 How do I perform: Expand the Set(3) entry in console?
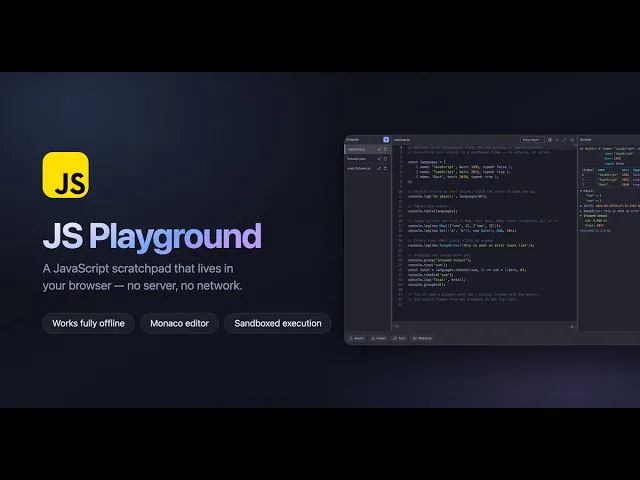tap(581, 206)
